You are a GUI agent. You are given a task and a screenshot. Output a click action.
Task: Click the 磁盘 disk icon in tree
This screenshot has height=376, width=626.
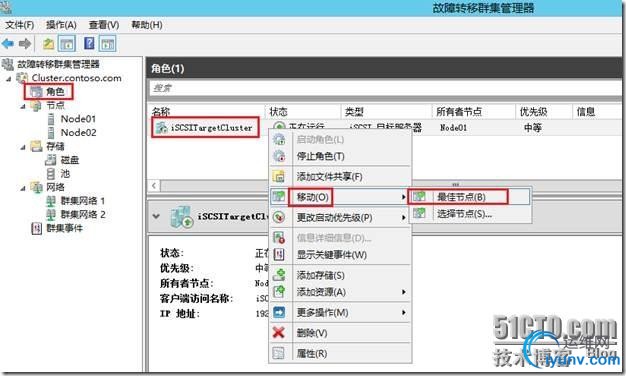click(x=51, y=160)
